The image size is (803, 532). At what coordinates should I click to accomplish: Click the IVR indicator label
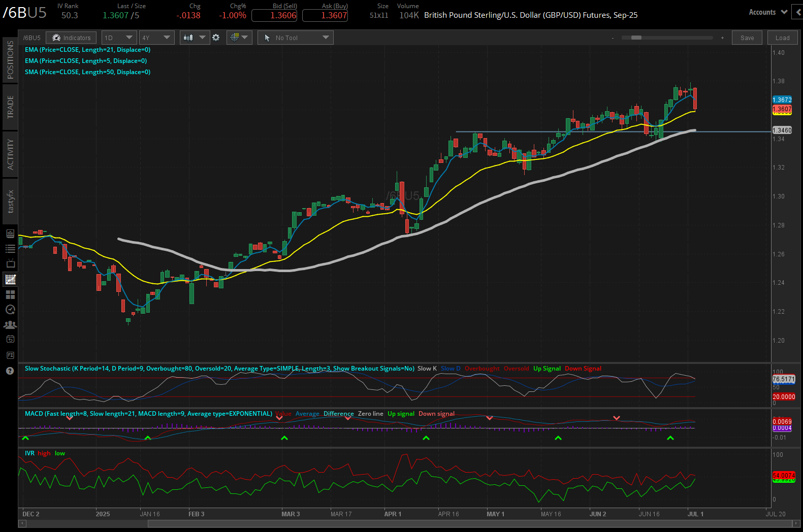29,453
